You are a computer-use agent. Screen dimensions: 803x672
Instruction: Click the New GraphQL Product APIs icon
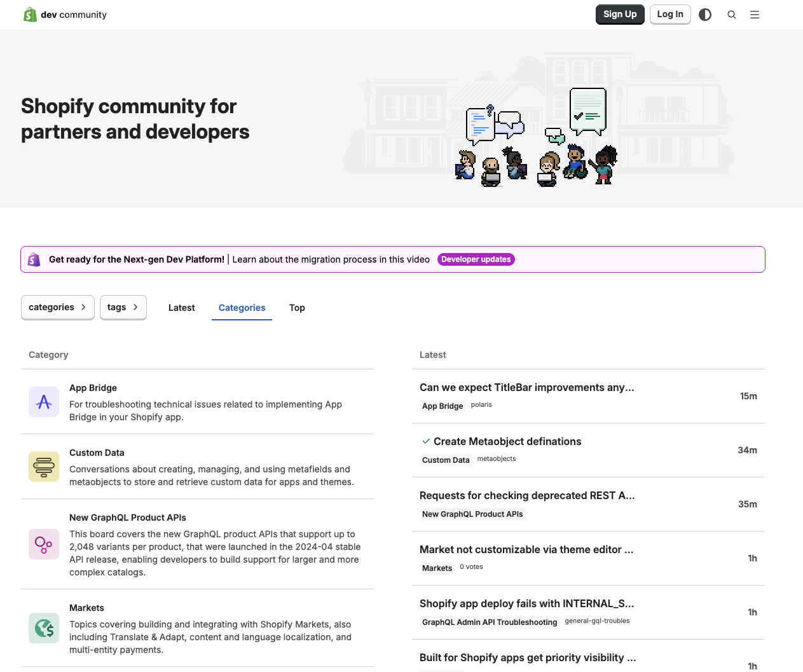tap(44, 544)
